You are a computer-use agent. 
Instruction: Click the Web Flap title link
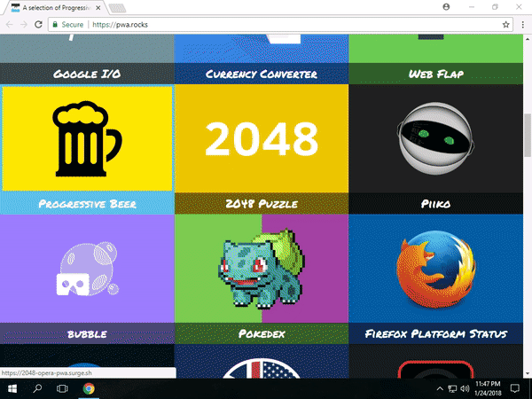[x=435, y=74]
